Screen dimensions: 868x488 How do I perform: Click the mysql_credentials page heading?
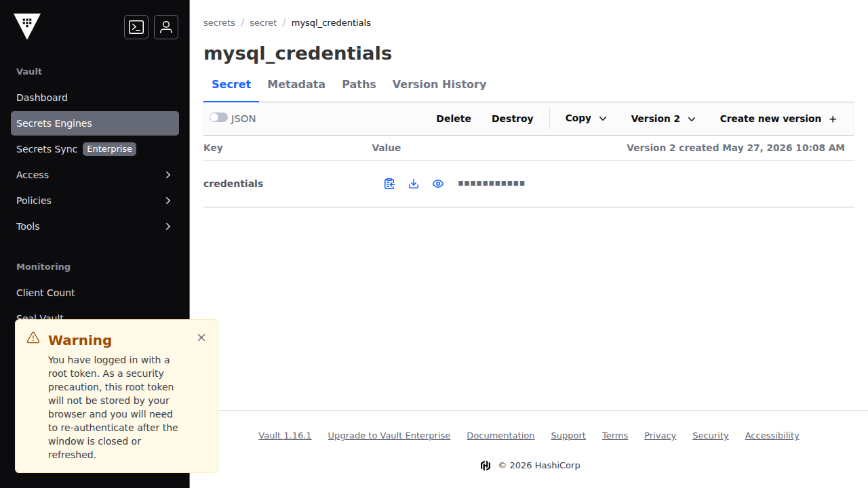[x=298, y=54]
